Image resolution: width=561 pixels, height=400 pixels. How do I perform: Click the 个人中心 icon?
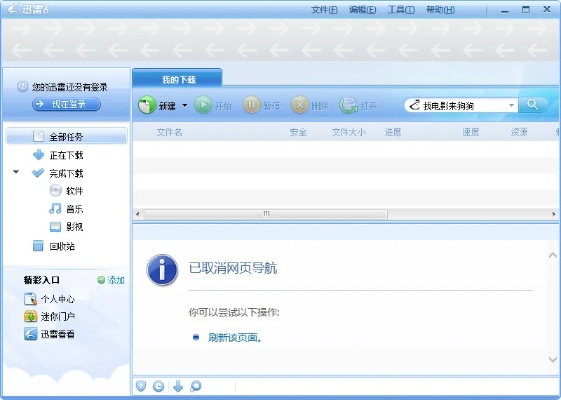pyautogui.click(x=30, y=299)
